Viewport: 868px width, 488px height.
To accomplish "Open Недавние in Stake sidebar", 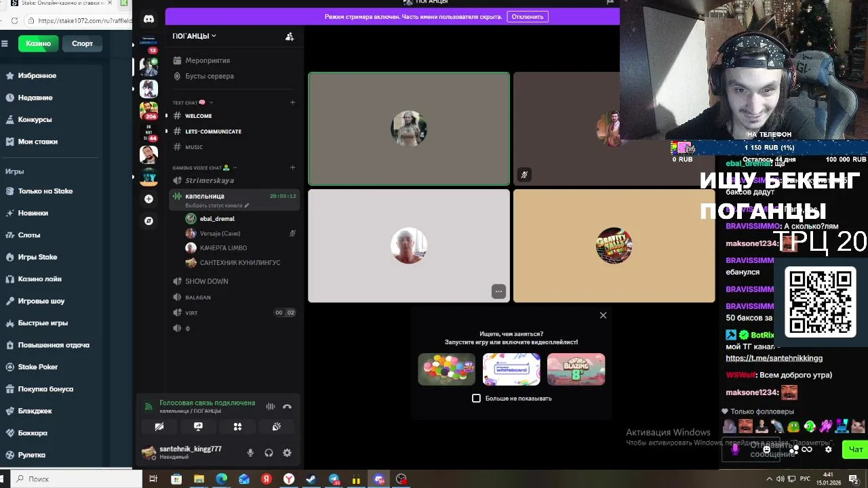I will [35, 98].
